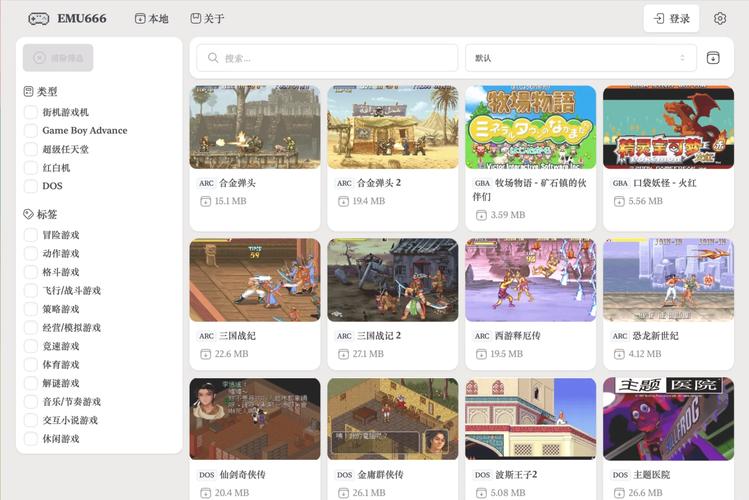Open the 主题医院 cover thumbnail
The width and height of the screenshot is (749, 500).
(668, 419)
